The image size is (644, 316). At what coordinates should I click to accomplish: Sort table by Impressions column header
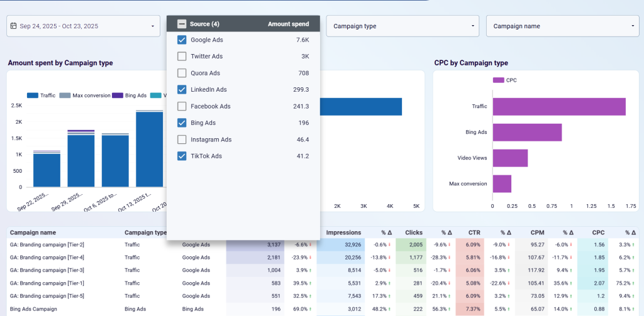pyautogui.click(x=343, y=232)
